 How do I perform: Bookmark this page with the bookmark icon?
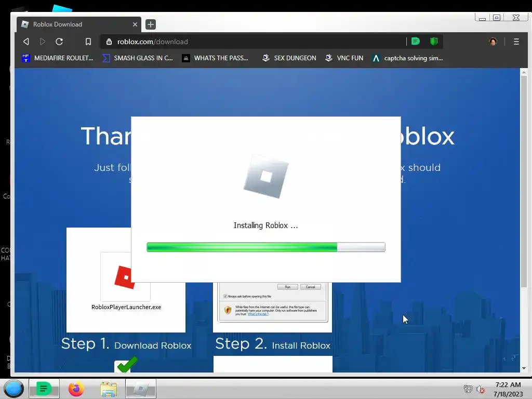coord(88,42)
